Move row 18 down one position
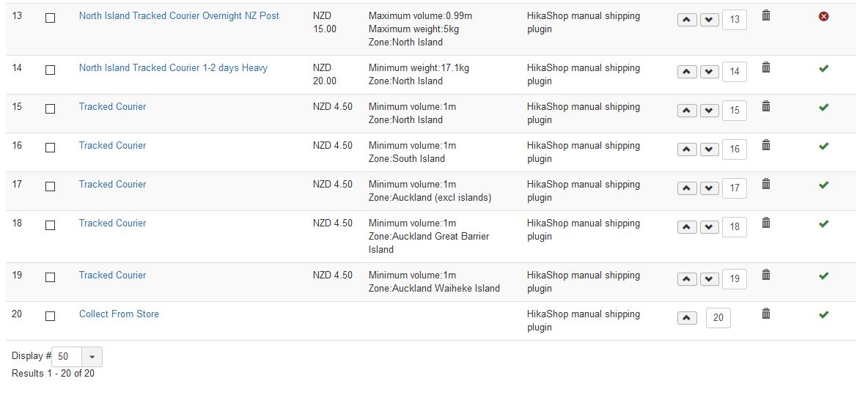This screenshot has height=403, width=868. pos(709,227)
